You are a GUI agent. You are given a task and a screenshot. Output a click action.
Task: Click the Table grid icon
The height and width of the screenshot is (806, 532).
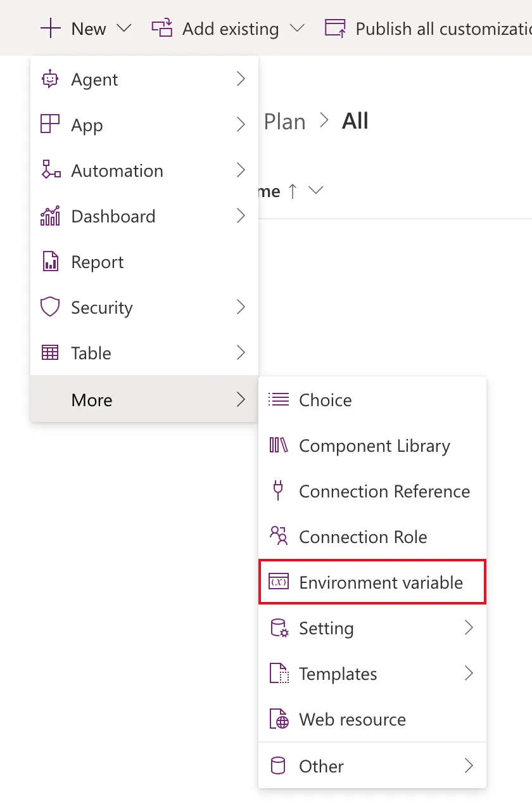50,353
